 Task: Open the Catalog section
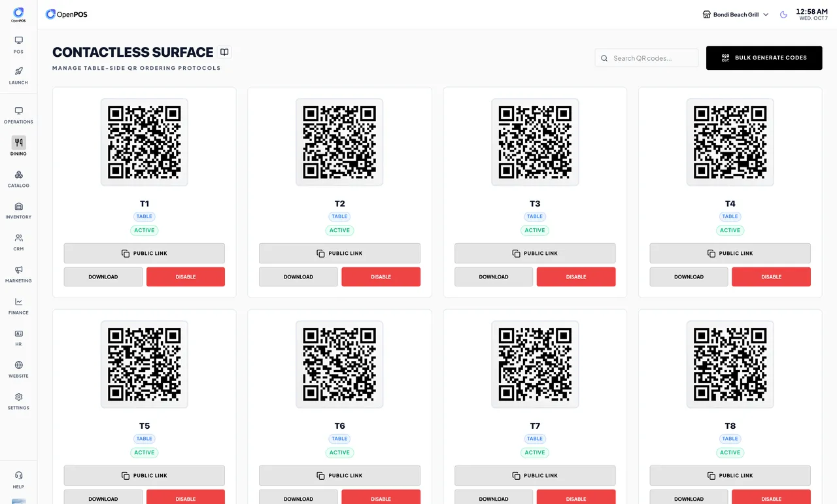(18, 178)
